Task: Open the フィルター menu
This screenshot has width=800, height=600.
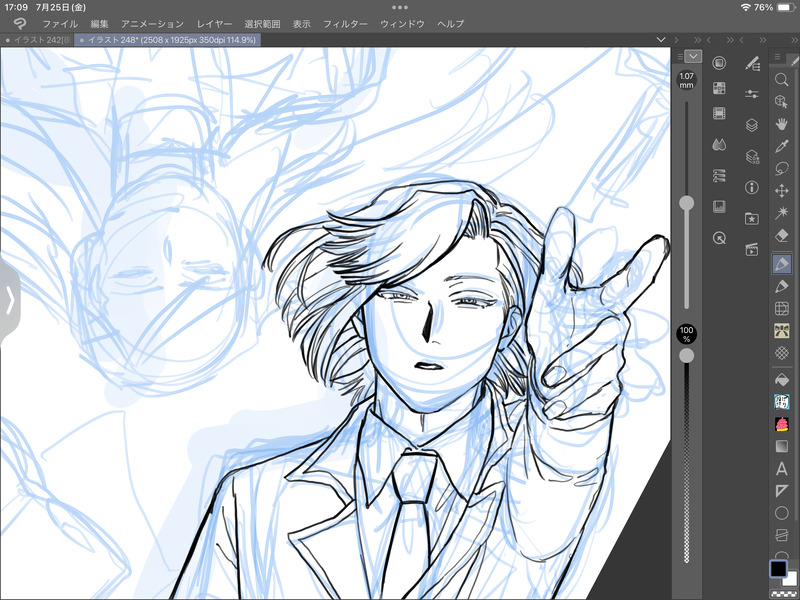Action: [345, 24]
